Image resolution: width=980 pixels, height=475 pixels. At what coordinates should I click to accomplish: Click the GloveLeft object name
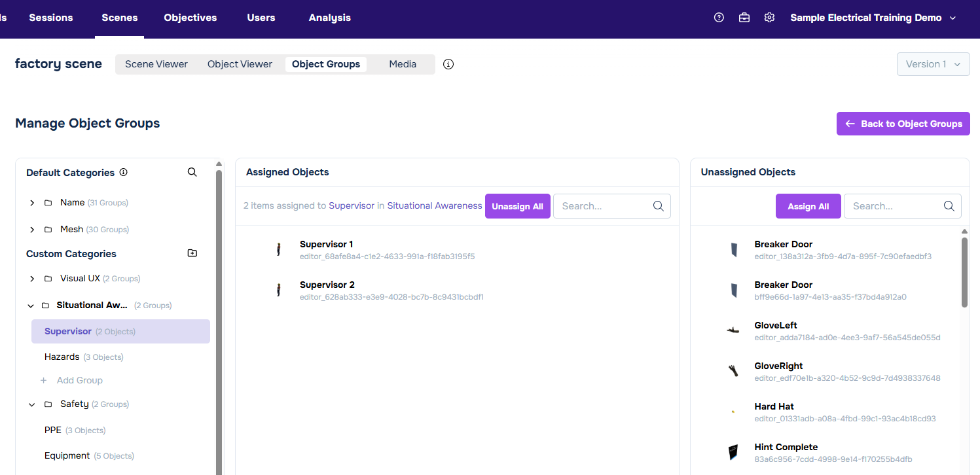pyautogui.click(x=776, y=325)
